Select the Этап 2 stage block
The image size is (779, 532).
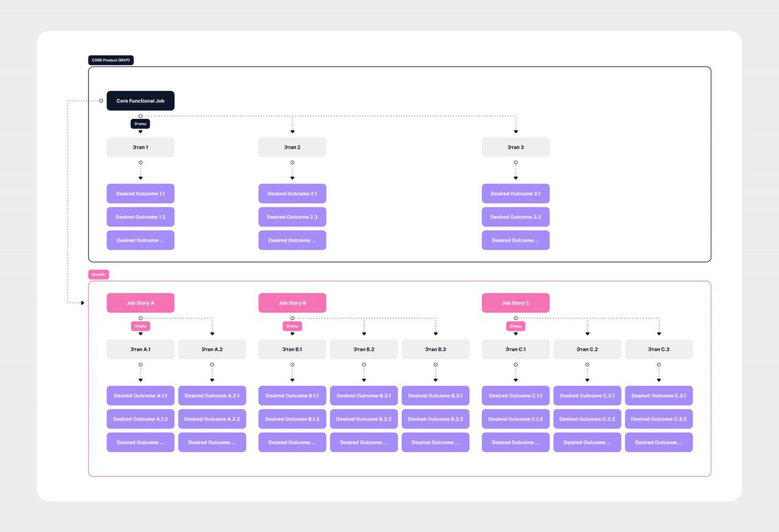coord(292,147)
